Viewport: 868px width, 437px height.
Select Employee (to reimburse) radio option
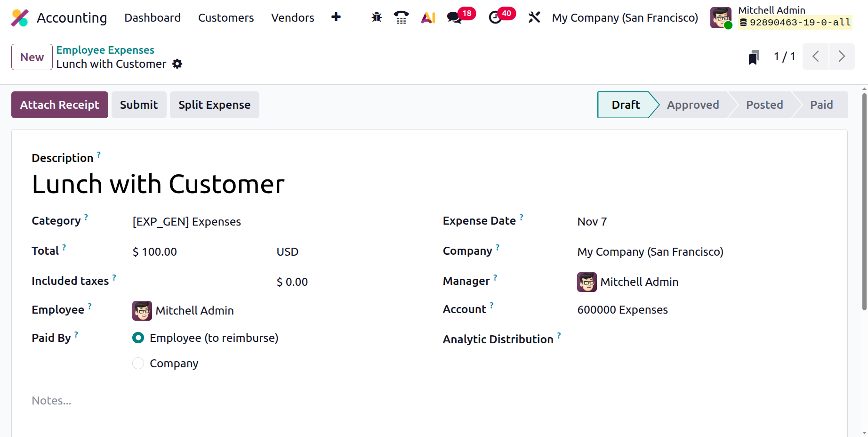[138, 338]
